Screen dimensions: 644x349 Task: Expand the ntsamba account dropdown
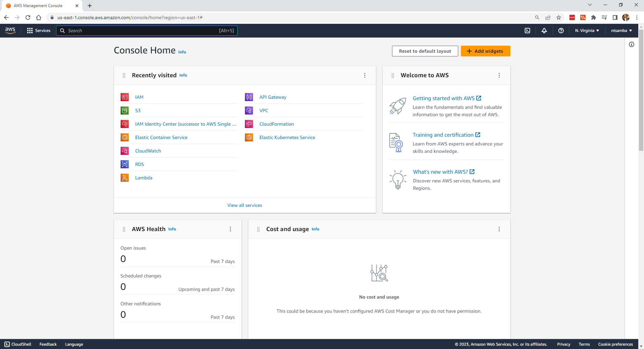621,31
